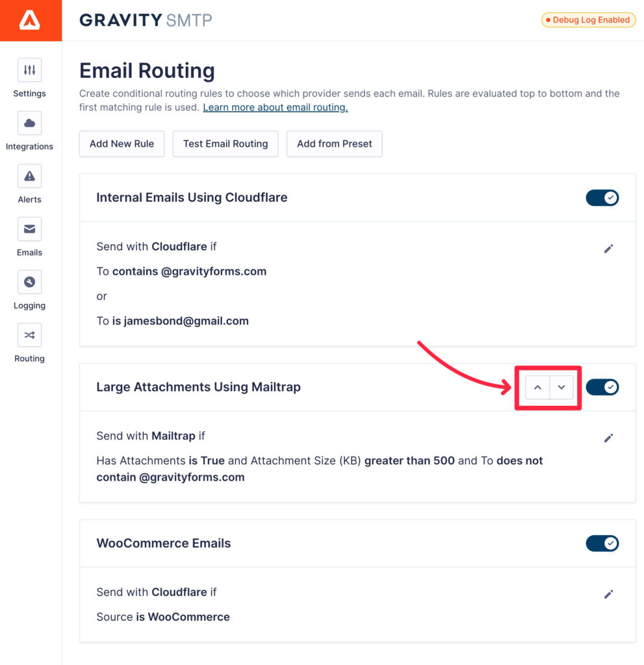Select the Alerts menu label
Viewport: 644px width, 665px height.
pos(29,199)
